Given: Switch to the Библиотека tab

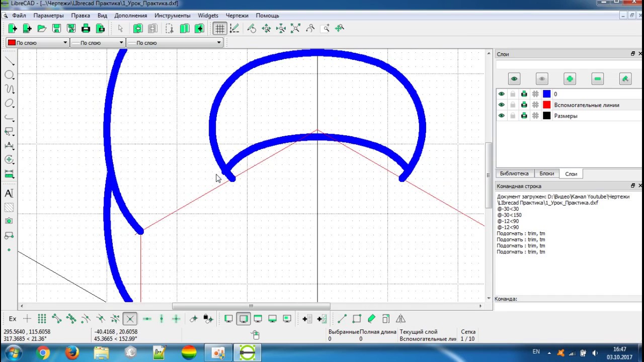Looking at the screenshot, I should click(x=514, y=173).
